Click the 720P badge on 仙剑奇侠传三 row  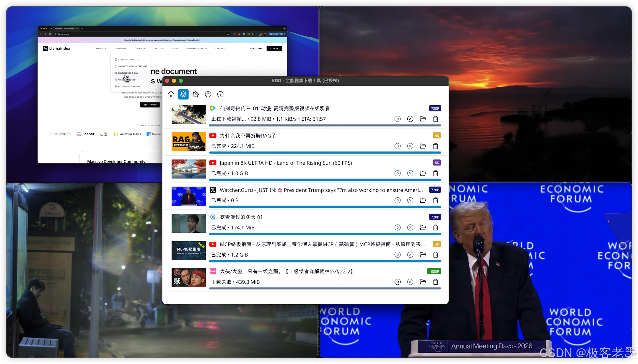[435, 108]
